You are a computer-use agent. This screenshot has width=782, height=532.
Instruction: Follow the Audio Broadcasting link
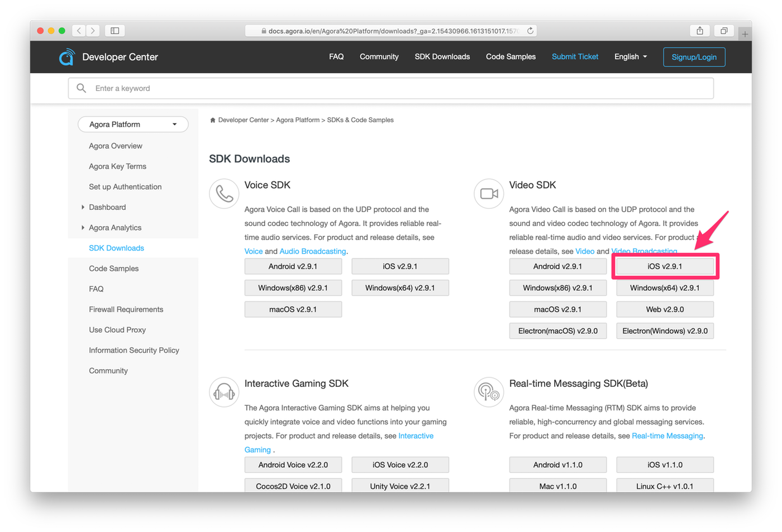point(312,251)
